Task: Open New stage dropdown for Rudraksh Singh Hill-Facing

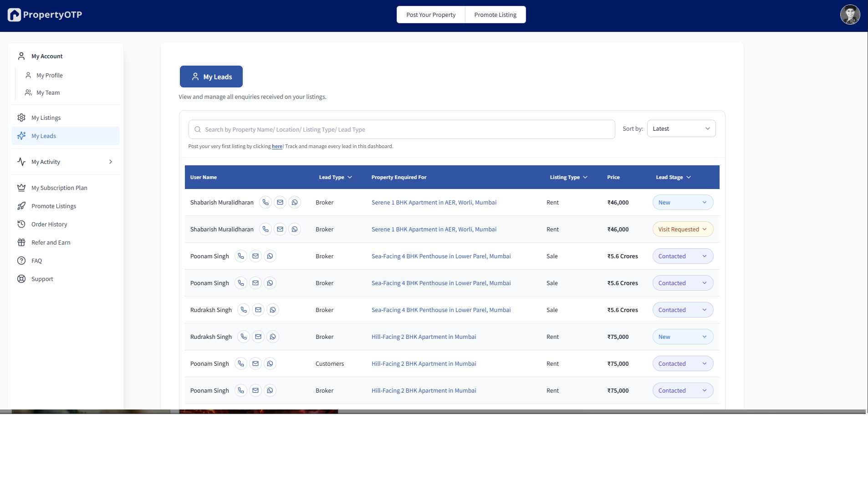Action: (683, 337)
